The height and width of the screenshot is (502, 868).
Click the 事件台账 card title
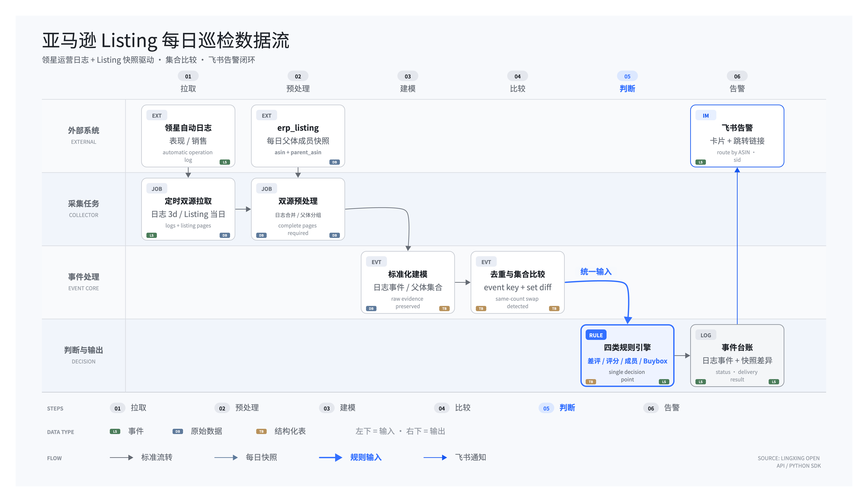(x=737, y=348)
